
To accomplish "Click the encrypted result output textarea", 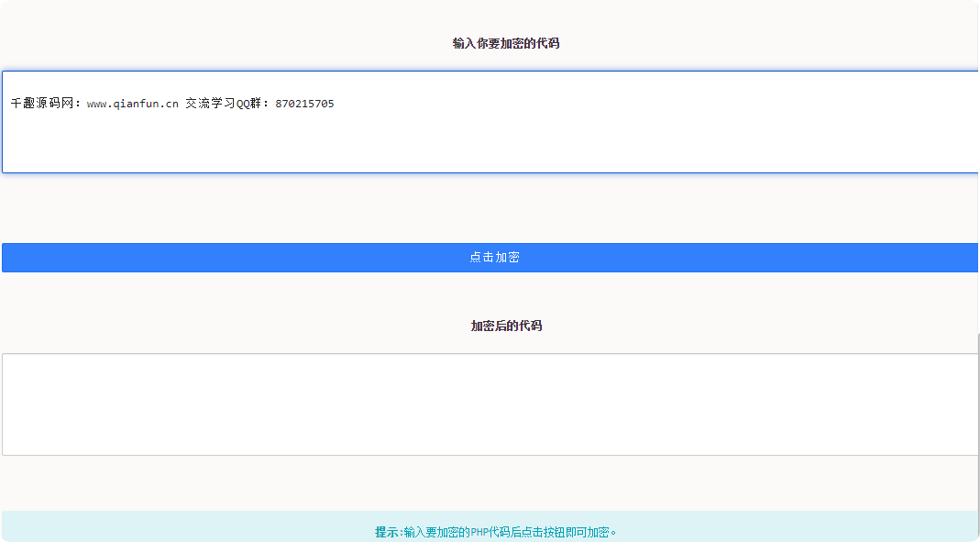I will (x=490, y=404).
